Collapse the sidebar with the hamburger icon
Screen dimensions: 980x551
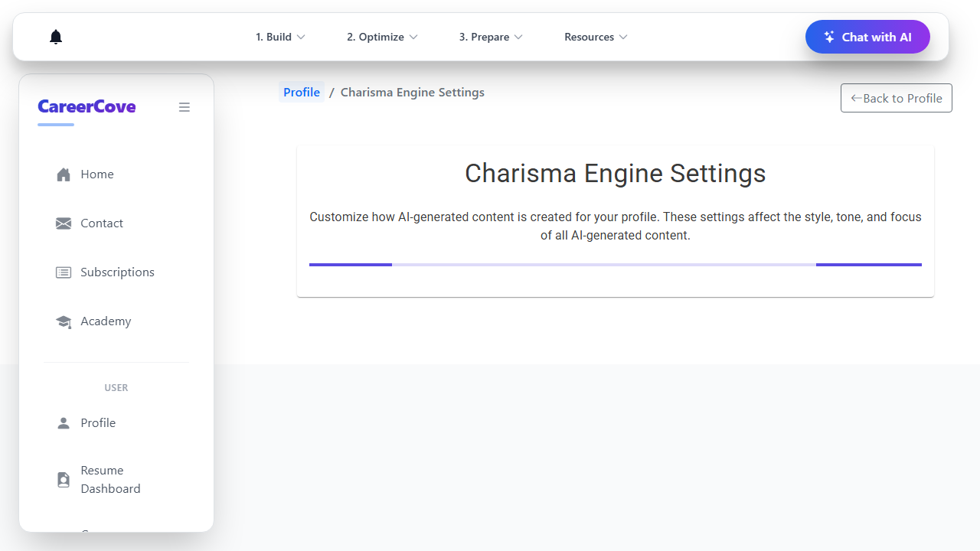click(x=185, y=107)
